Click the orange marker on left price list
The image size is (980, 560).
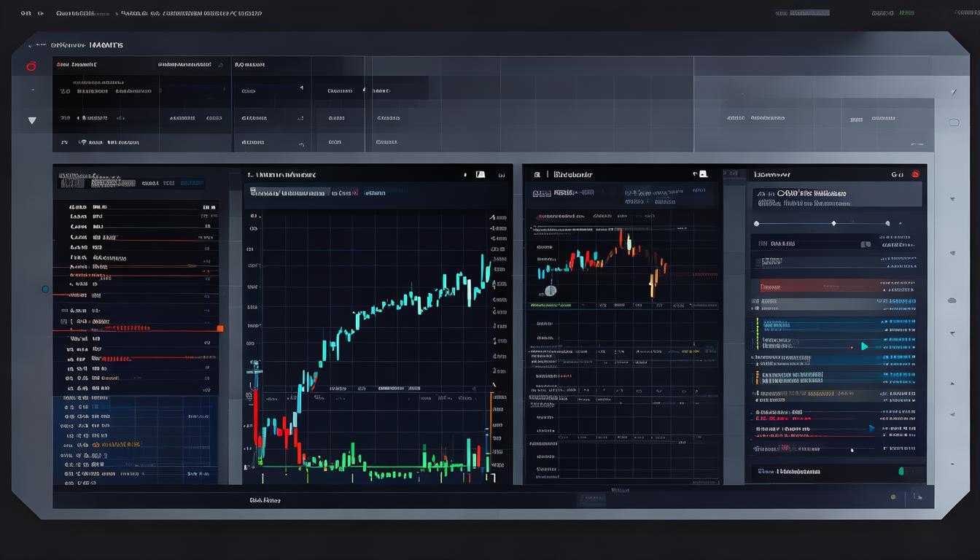coord(220,329)
